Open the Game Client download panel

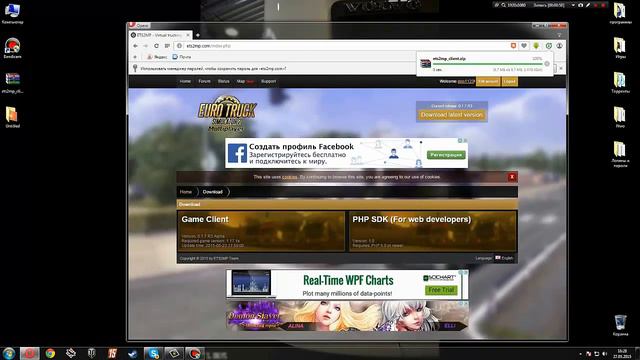pos(261,231)
